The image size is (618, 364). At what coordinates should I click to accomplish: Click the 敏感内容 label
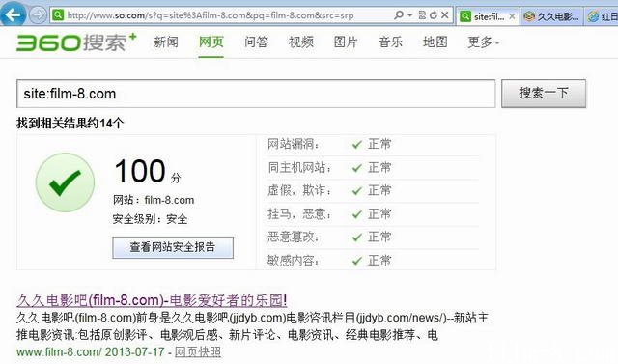tap(294, 261)
